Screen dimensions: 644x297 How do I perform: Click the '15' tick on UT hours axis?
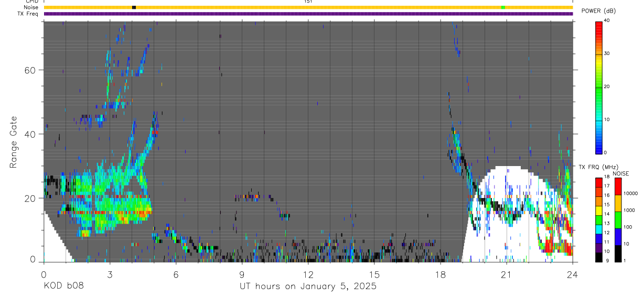pyautogui.click(x=374, y=274)
